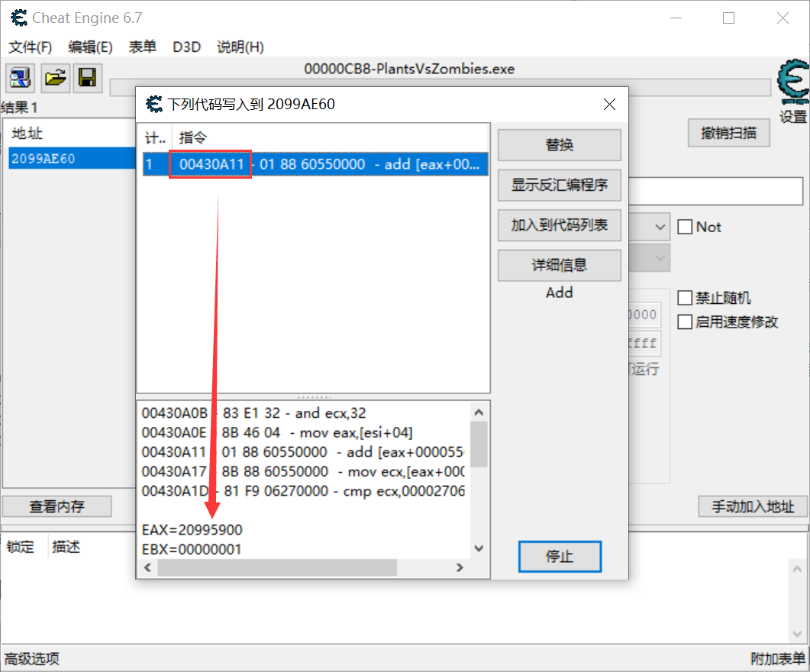Click the 加入到代码列表 button

[x=560, y=225]
